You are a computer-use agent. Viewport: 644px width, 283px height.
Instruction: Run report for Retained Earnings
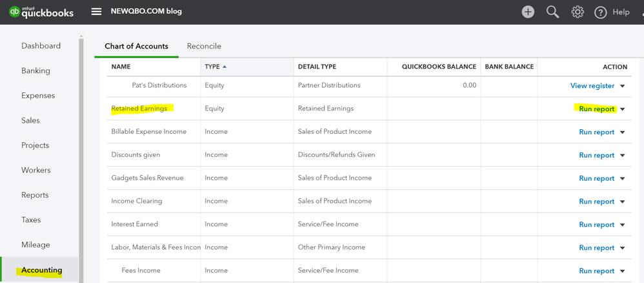coord(596,109)
